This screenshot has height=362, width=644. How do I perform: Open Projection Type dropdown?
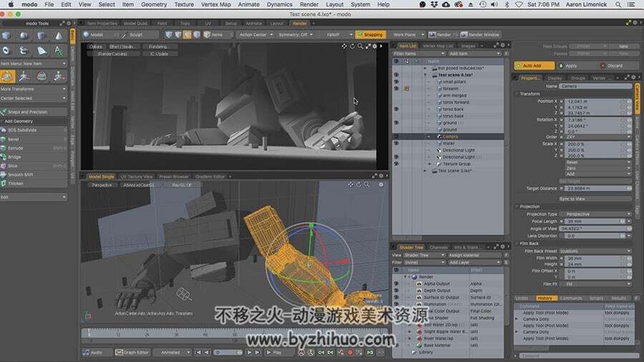[596, 214]
